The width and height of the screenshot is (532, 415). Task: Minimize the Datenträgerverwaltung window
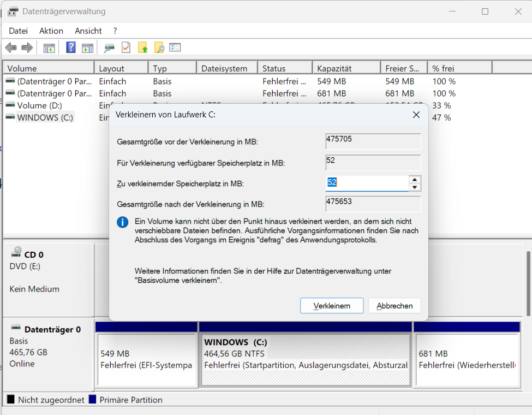452,11
